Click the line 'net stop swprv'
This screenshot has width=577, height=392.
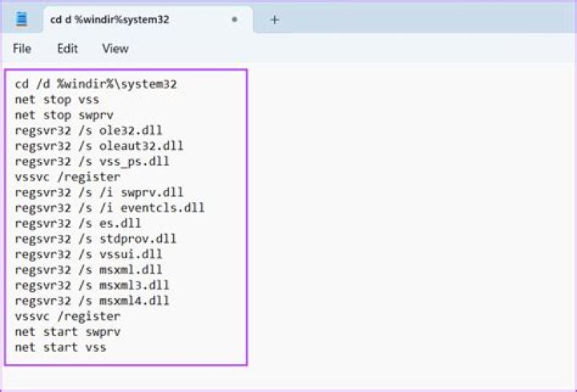click(64, 115)
